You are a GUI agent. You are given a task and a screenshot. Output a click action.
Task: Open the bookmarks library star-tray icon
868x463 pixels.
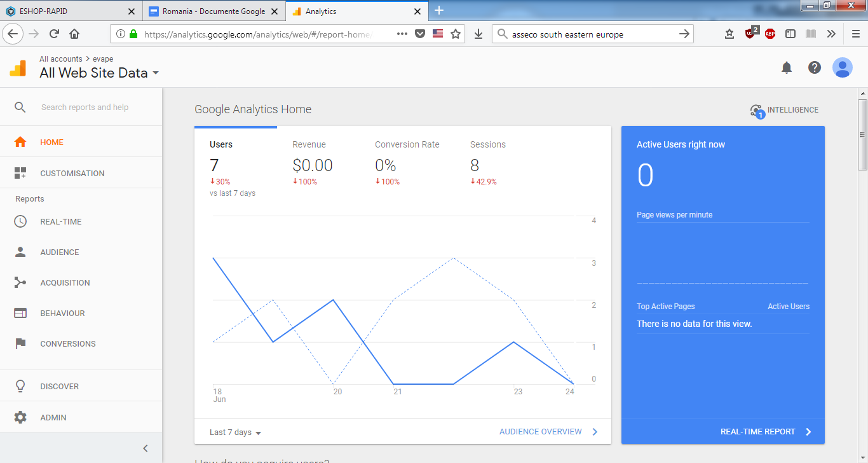coord(729,34)
